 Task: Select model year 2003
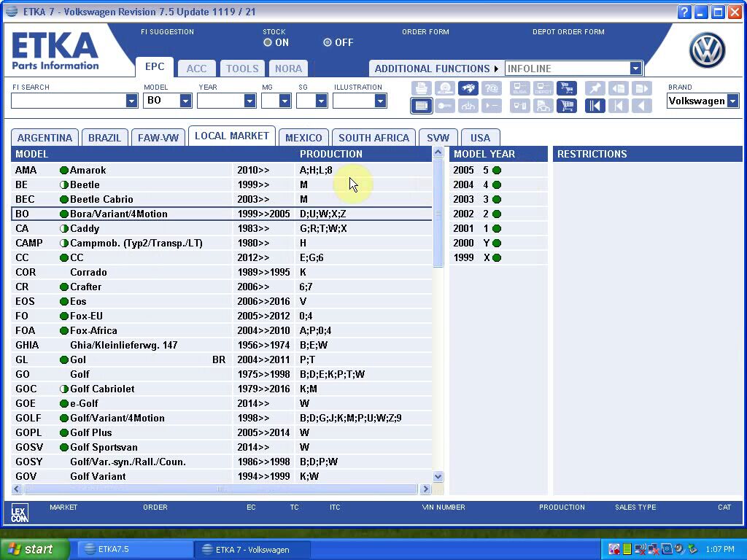pyautogui.click(x=498, y=199)
